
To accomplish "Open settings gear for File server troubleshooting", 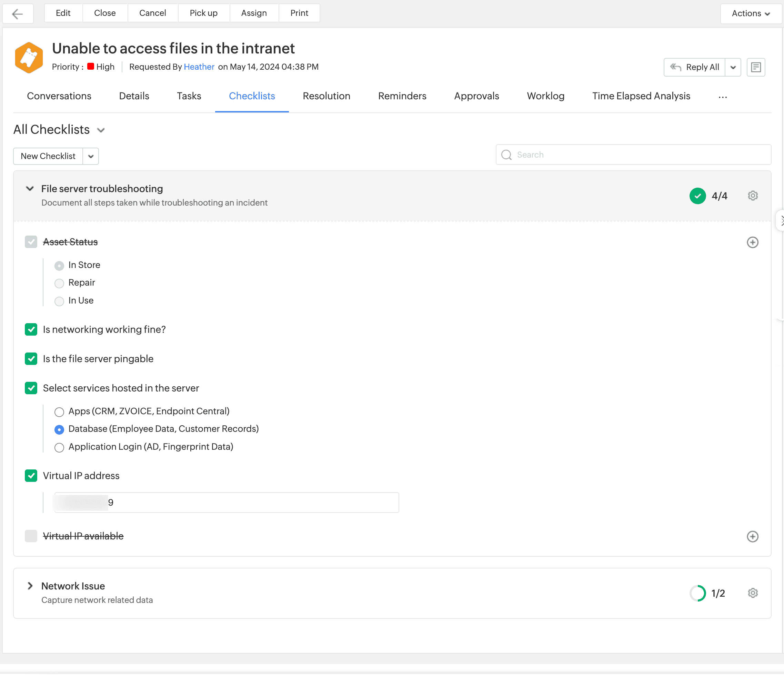I will pyautogui.click(x=753, y=196).
